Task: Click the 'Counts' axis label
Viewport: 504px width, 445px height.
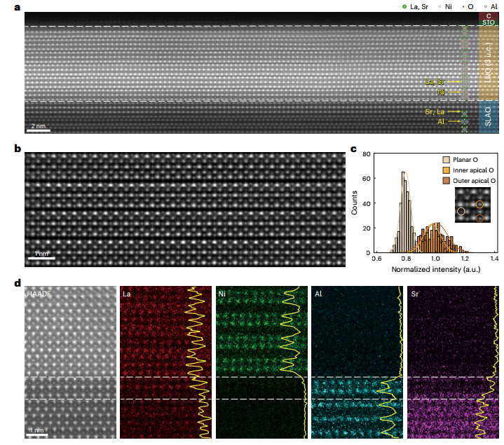Action: (354, 203)
